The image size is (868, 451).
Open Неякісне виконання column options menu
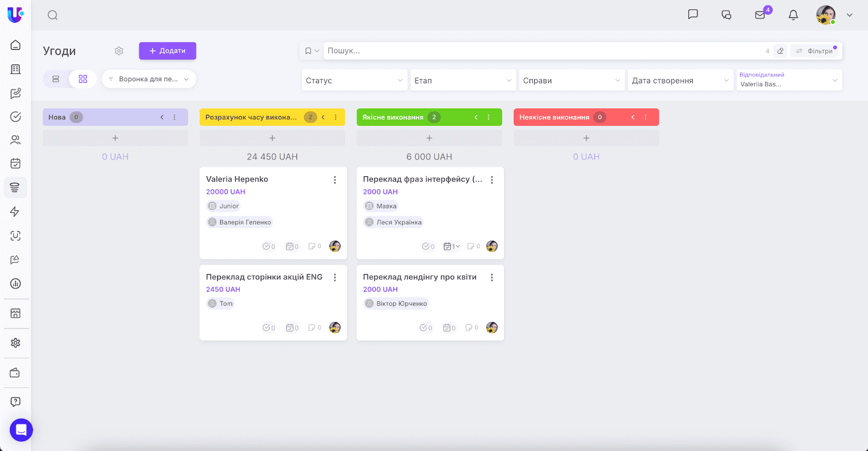(x=646, y=117)
